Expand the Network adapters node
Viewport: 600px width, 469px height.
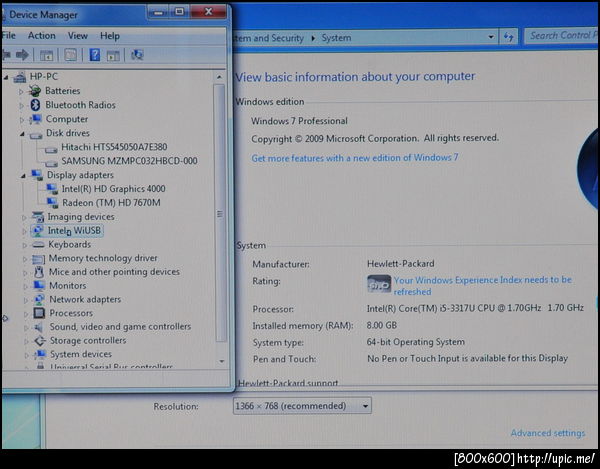point(26,300)
